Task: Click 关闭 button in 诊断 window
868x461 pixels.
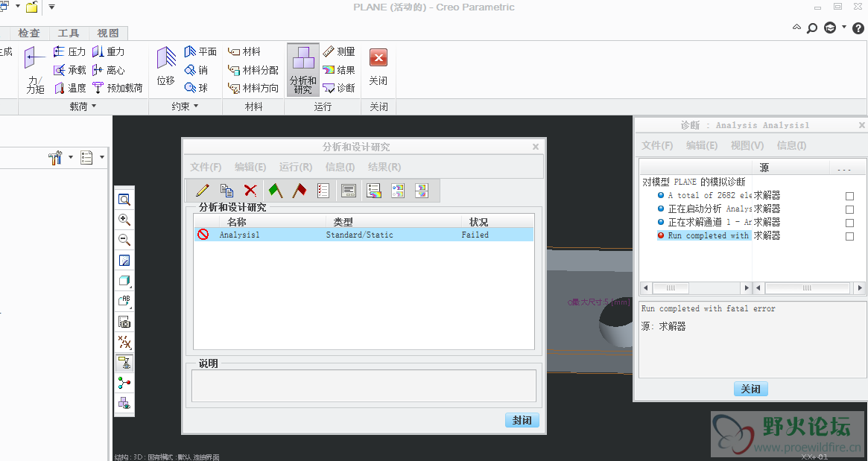Action: [x=750, y=389]
